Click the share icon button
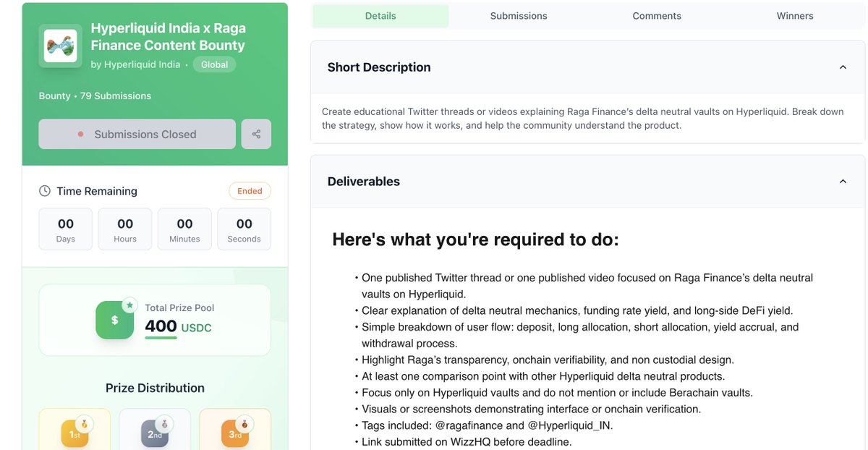The image size is (868, 450). [x=256, y=134]
